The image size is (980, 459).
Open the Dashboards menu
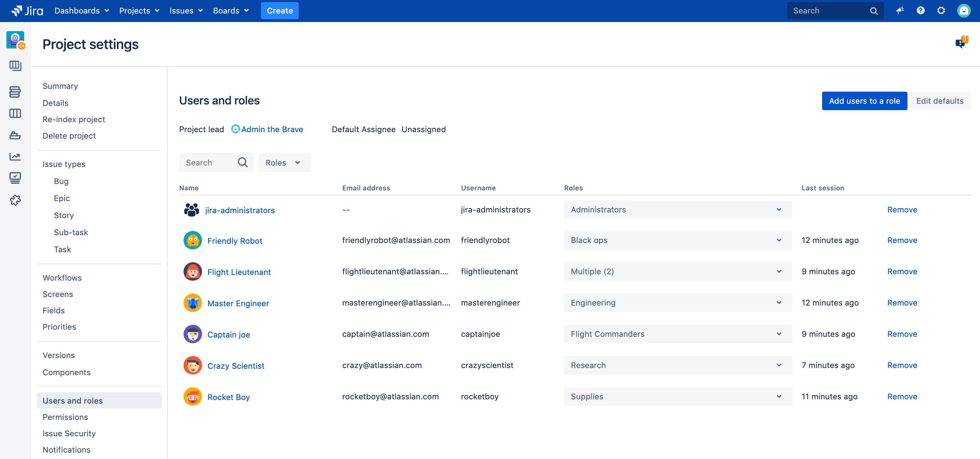[82, 11]
